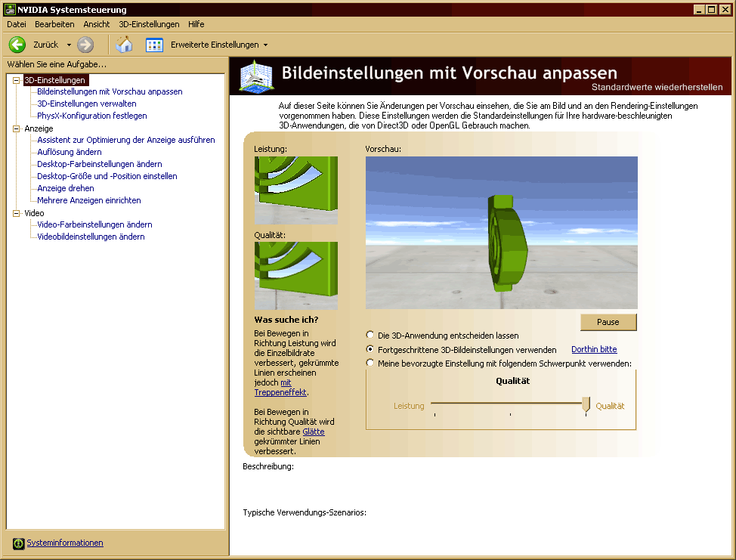Select 'PhysX-Konfiguration festlegen' tree item

(92, 116)
